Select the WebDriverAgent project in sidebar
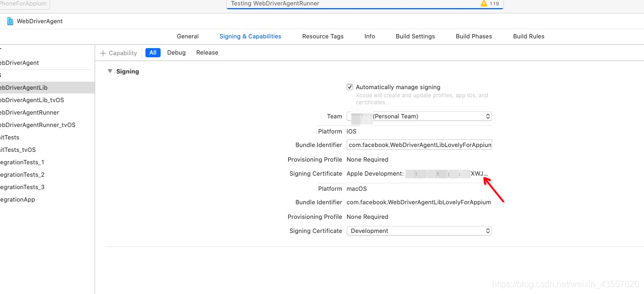Image resolution: width=644 pixels, height=294 pixels. pyautogui.click(x=47, y=63)
